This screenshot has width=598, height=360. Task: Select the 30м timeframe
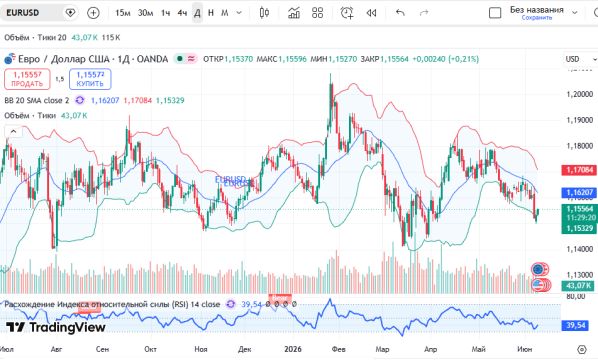[145, 13]
